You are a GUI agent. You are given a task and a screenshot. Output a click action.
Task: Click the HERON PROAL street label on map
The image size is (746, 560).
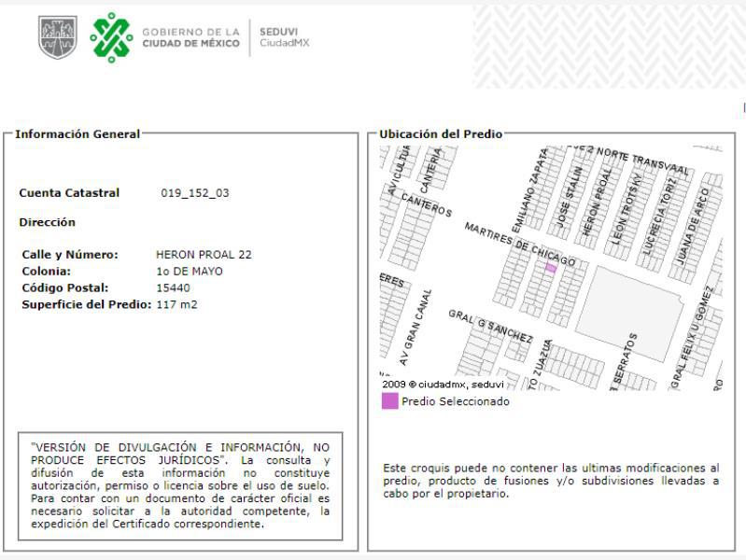click(597, 202)
